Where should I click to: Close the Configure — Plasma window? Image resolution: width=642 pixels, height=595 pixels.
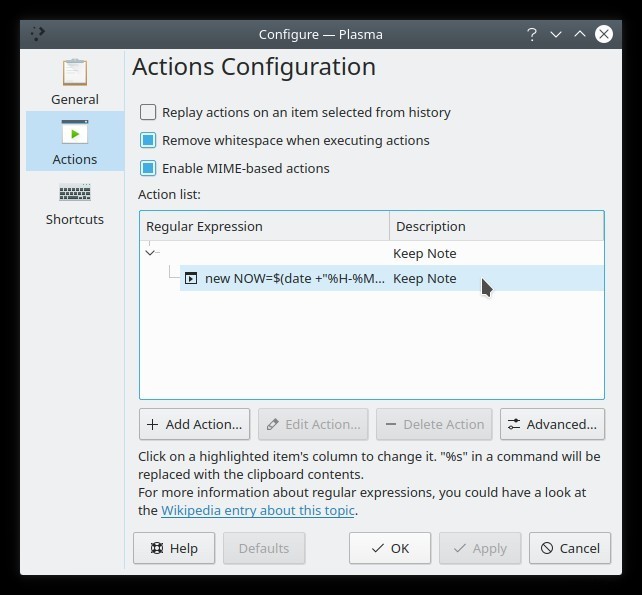(604, 34)
